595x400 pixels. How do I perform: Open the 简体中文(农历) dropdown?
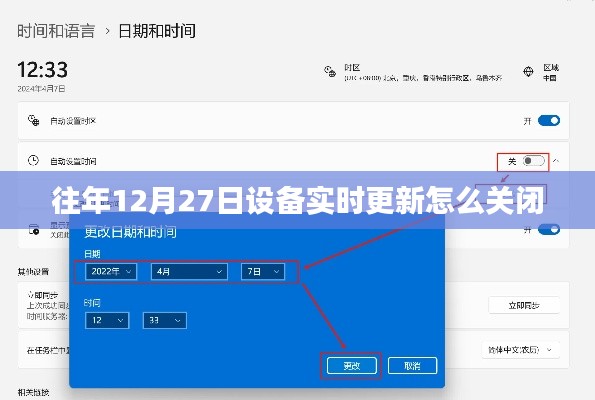click(x=521, y=350)
